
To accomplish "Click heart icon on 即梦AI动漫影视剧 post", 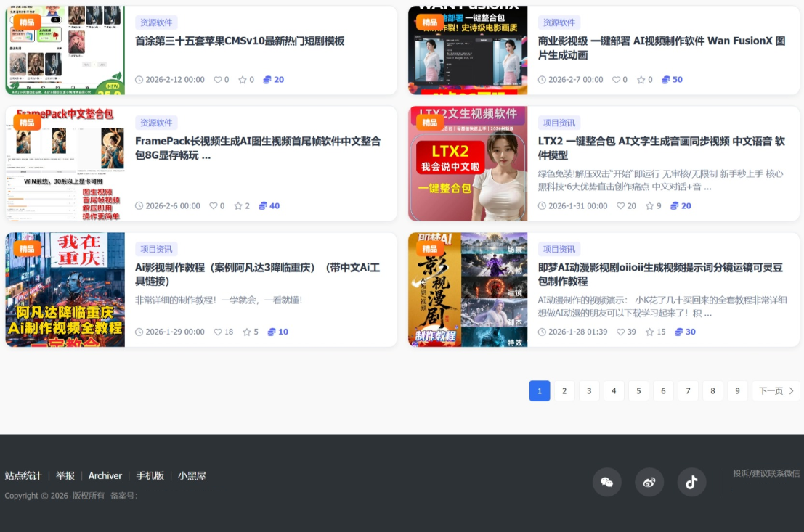I will point(621,332).
